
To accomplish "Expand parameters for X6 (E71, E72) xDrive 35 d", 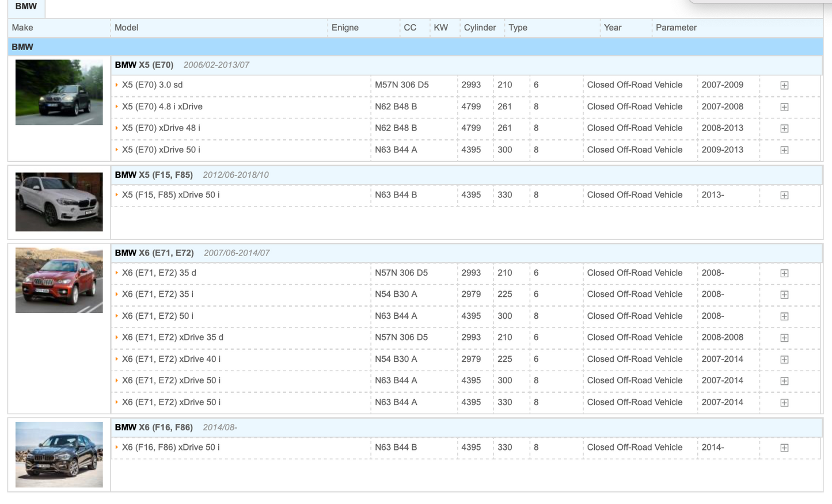I will coord(784,338).
